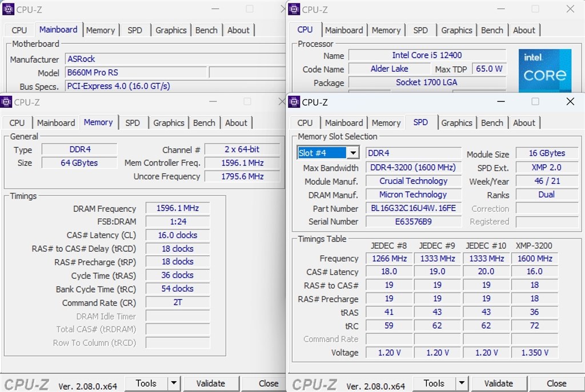Switch to CPU tab in Slot Selection window
Viewport: 585px width, 392px height.
[305, 123]
